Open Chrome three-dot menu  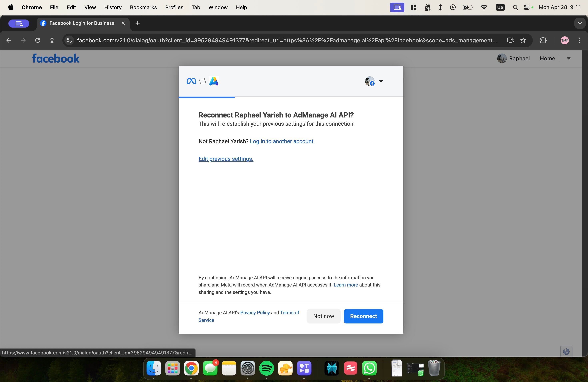(579, 40)
